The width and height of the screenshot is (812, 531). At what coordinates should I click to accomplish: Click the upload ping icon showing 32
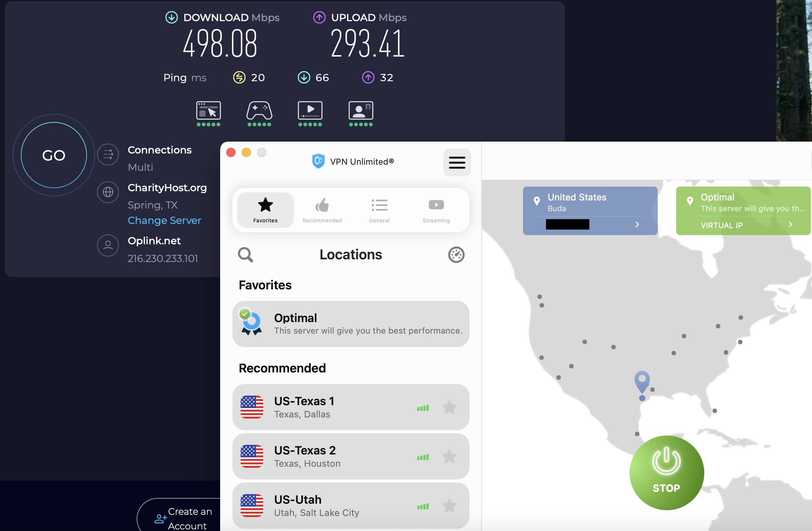tap(368, 77)
